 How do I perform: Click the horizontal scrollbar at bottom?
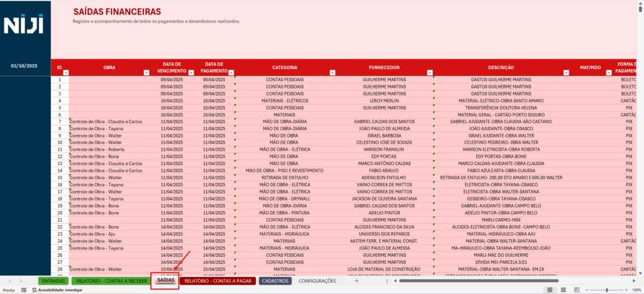coord(478,281)
